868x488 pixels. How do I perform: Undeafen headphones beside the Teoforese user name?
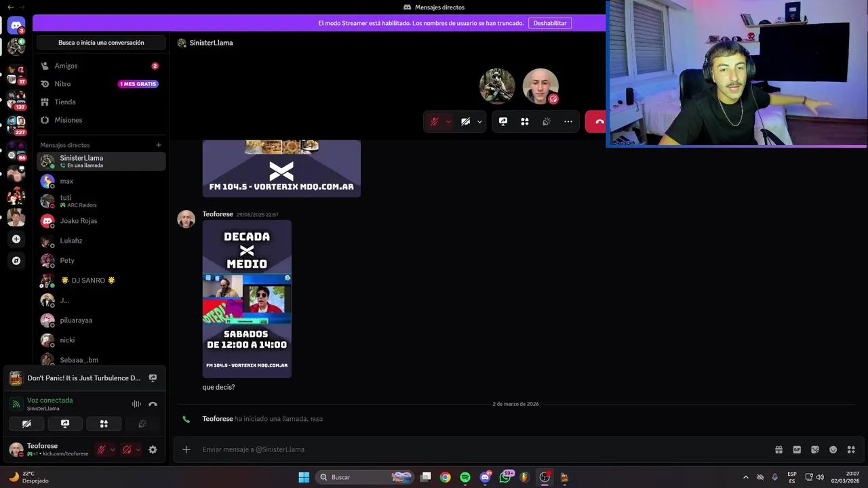127,449
